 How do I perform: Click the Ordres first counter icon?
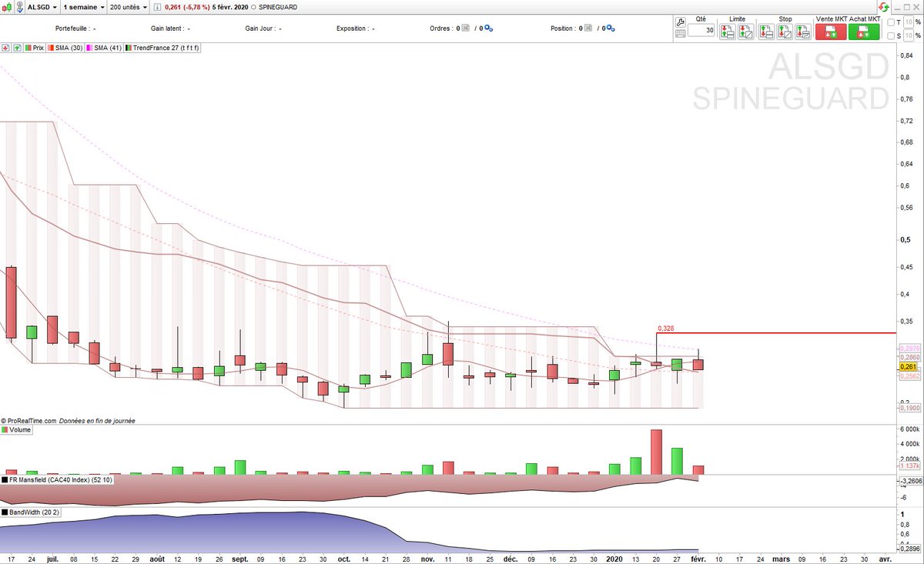pyautogui.click(x=464, y=28)
